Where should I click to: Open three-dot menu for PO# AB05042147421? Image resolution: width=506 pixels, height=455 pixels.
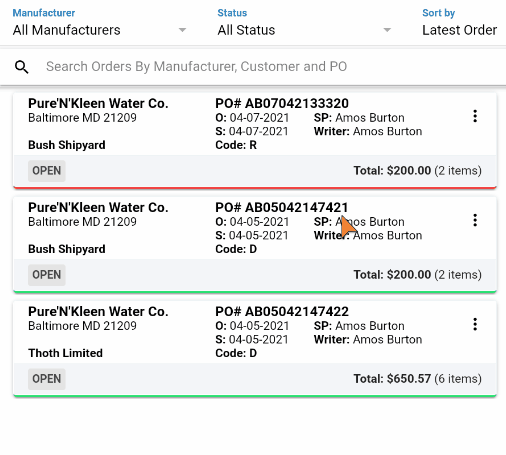point(475,220)
